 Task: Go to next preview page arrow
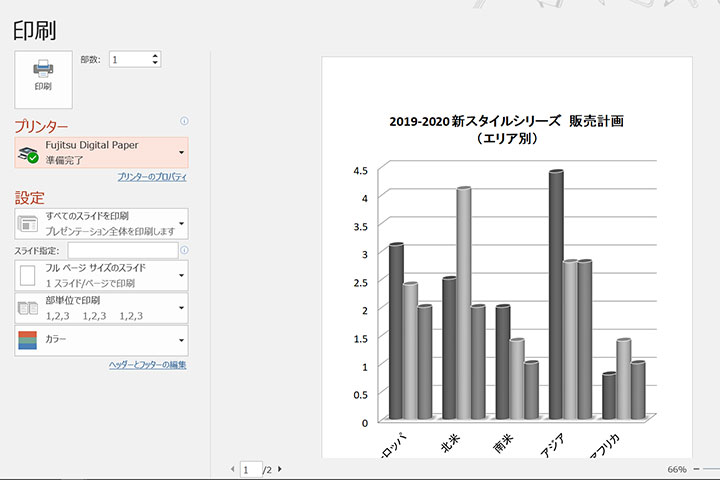280,468
